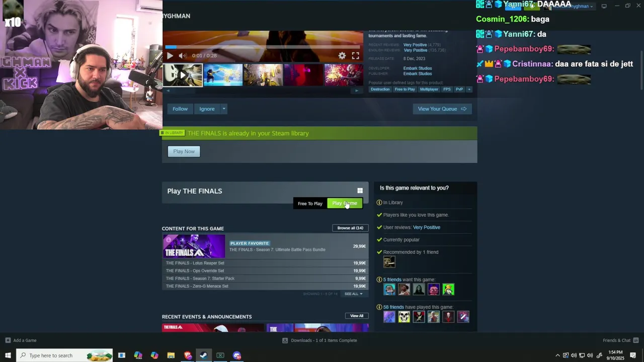
Task: Seek on the trailer progress bar
Action: point(263,47)
